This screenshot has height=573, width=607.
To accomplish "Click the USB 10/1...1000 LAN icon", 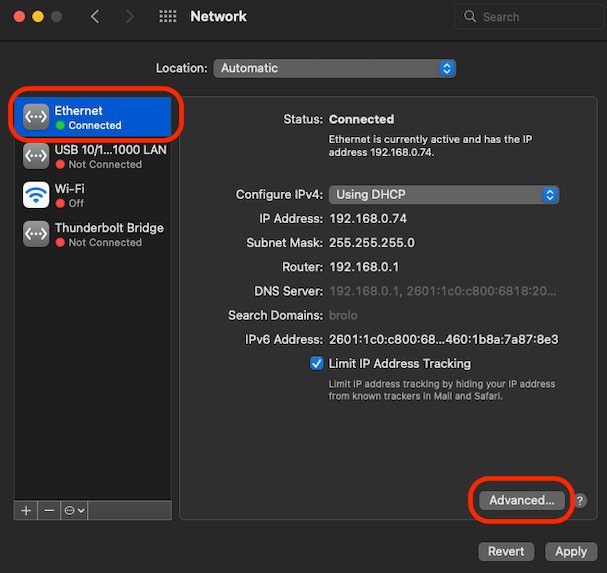I will pos(36,156).
